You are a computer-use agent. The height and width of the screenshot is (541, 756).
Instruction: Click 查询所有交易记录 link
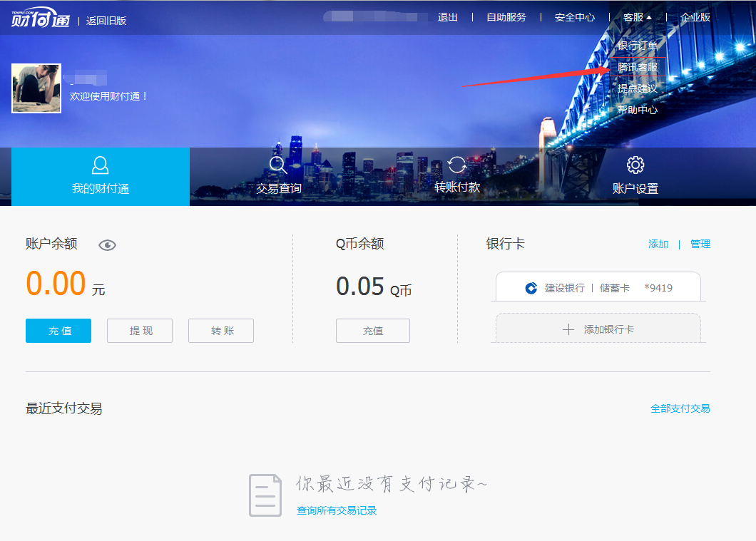pyautogui.click(x=337, y=510)
